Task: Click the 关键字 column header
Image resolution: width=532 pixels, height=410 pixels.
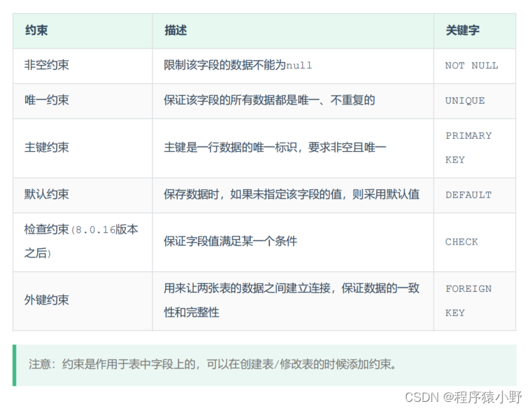Action: coord(462,31)
